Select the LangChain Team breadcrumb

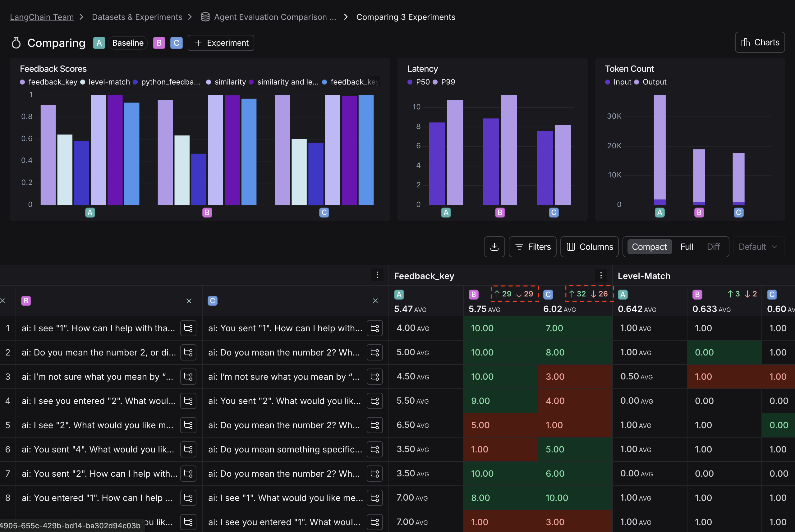pos(41,17)
